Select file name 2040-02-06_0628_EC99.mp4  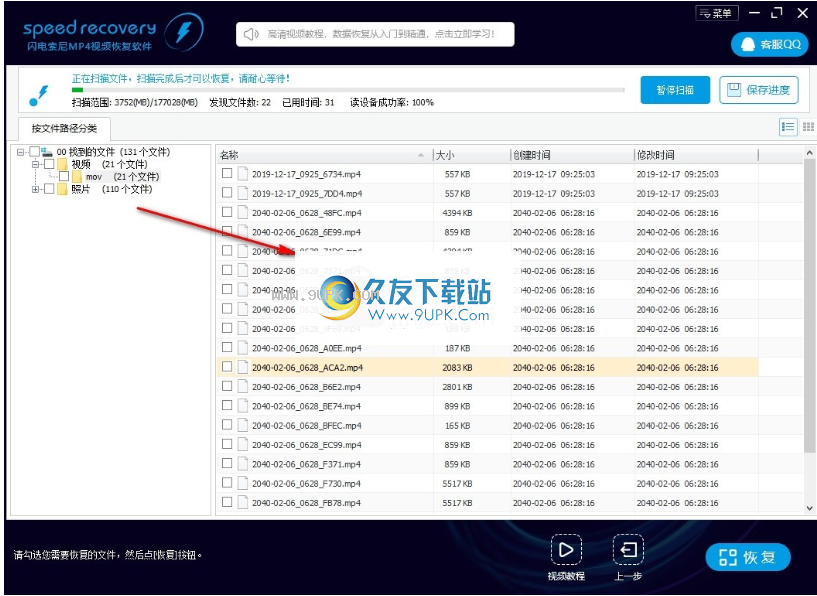[306, 445]
